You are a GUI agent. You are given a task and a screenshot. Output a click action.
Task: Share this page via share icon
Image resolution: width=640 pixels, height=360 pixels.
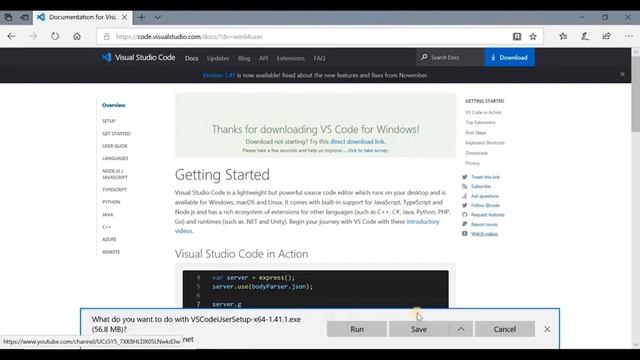pyautogui.click(x=607, y=36)
